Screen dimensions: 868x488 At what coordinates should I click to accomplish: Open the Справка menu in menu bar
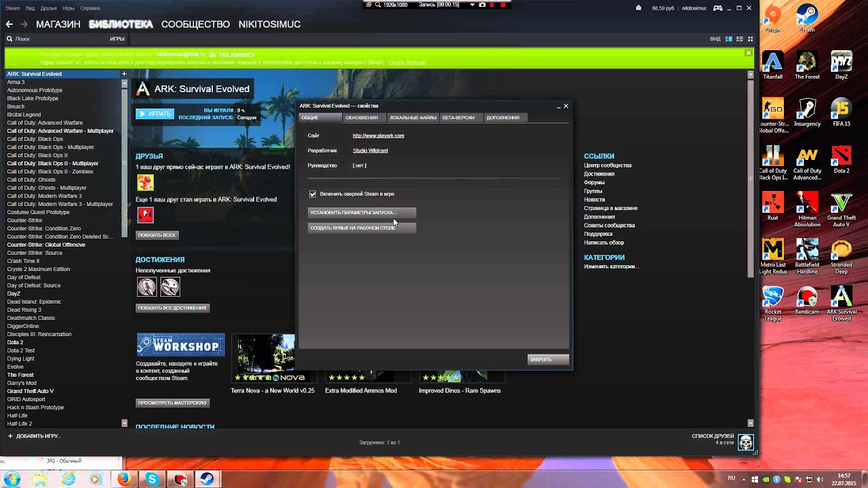(x=90, y=8)
